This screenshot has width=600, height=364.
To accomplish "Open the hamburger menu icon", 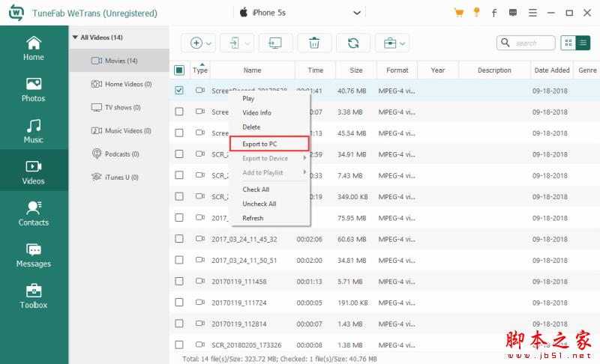I will click(532, 13).
